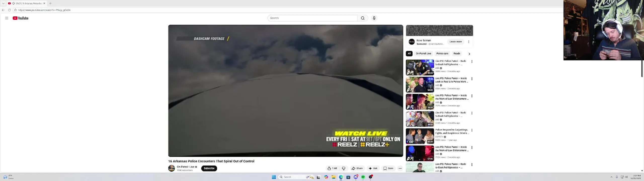Open more actions menu beside Save
The height and width of the screenshot is (181, 644).
click(x=400, y=168)
